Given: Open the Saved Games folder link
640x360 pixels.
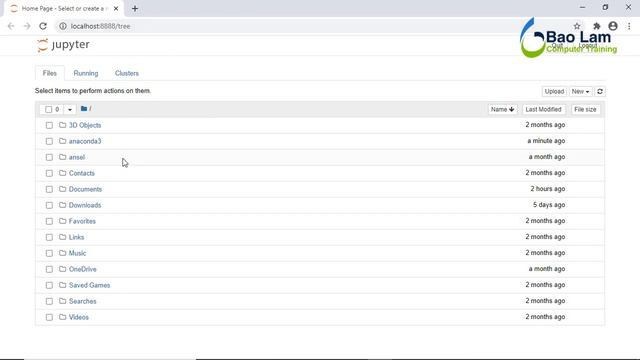Looking at the screenshot, I should [x=89, y=285].
